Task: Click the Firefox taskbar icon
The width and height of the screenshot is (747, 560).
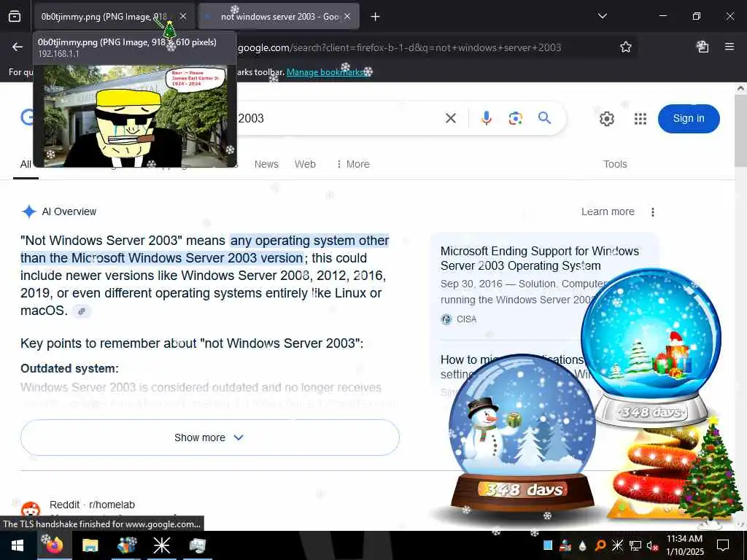Action: click(55, 545)
